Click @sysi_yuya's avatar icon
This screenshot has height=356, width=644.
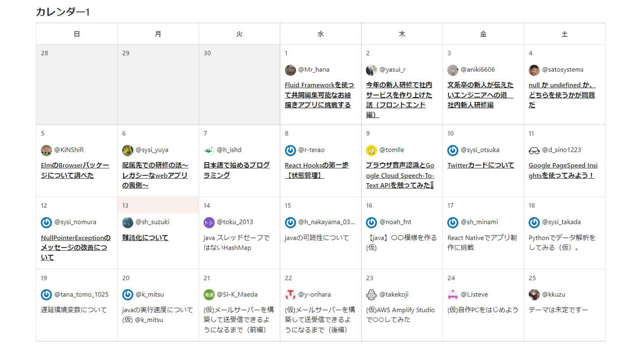pos(127,150)
